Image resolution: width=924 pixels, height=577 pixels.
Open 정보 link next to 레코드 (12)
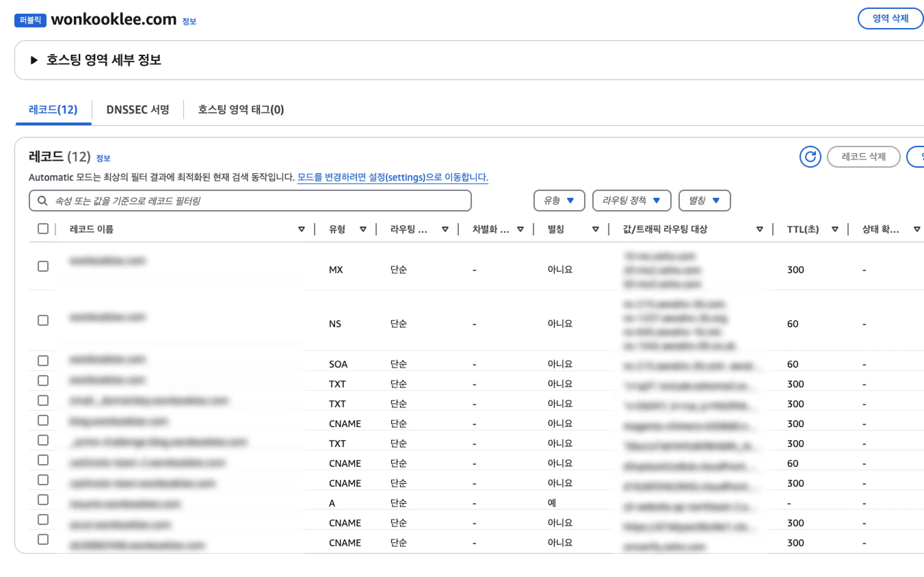[103, 158]
